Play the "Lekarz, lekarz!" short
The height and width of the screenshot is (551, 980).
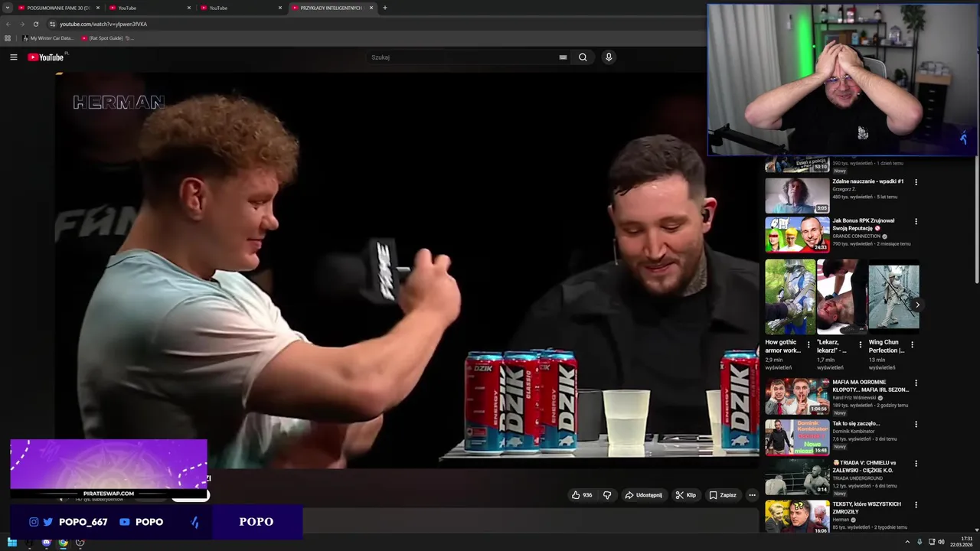point(841,296)
